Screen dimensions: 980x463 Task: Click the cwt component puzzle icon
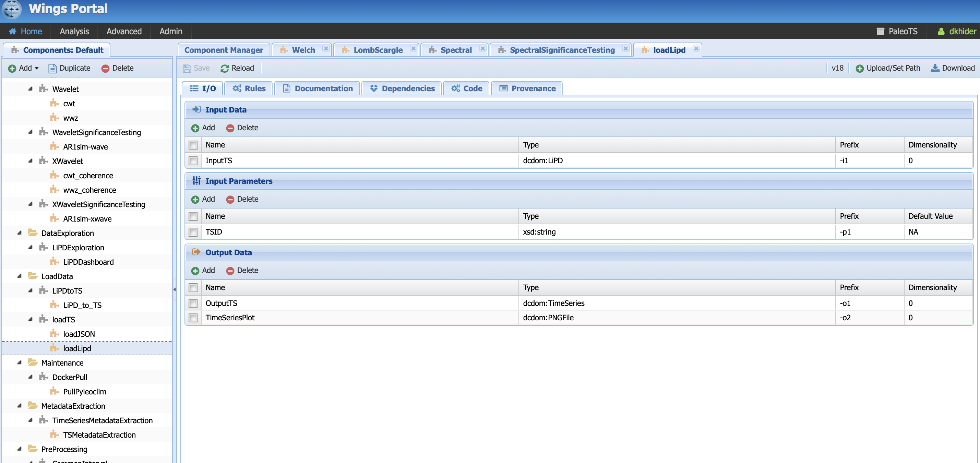(55, 103)
